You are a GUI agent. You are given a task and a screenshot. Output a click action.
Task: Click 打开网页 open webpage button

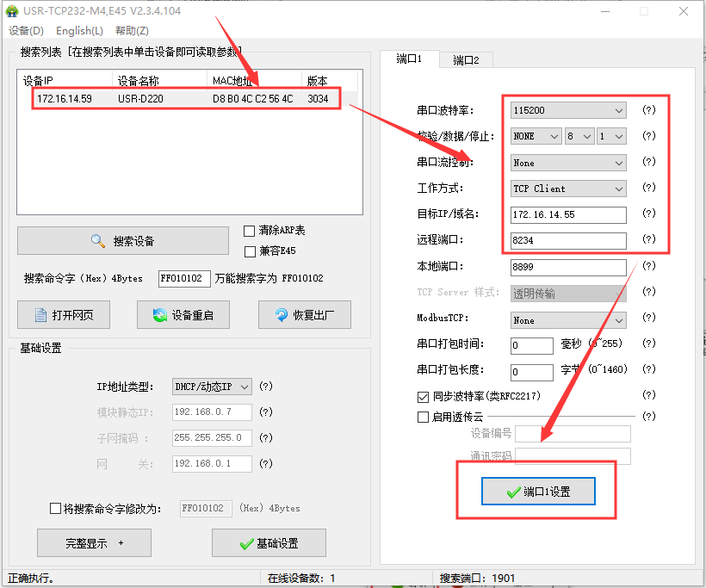[62, 315]
